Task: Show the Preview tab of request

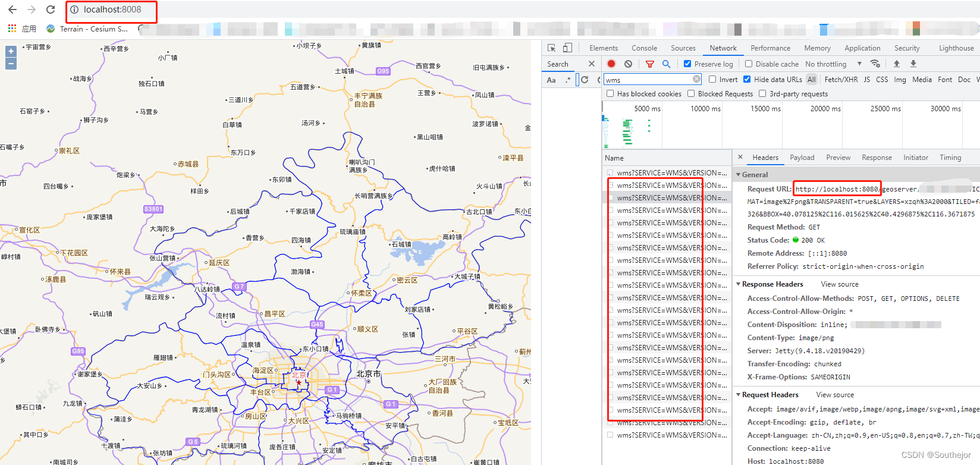Action: (x=838, y=158)
